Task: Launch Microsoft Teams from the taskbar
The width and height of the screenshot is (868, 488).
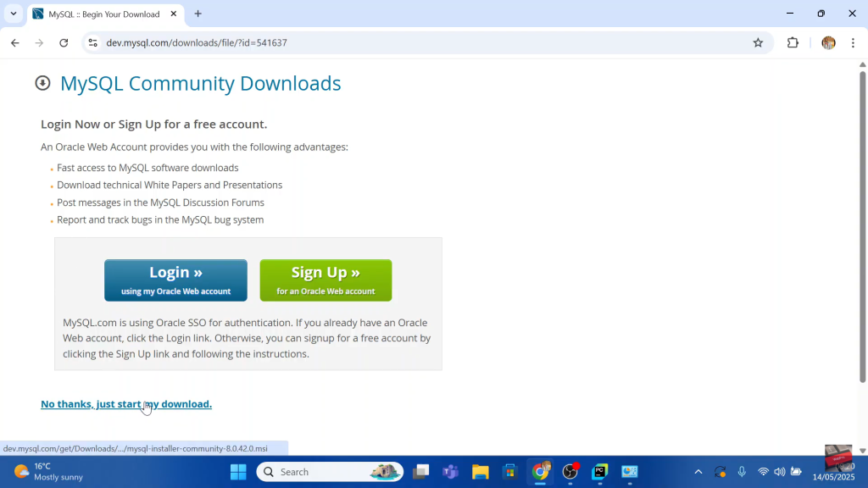Action: tap(450, 472)
